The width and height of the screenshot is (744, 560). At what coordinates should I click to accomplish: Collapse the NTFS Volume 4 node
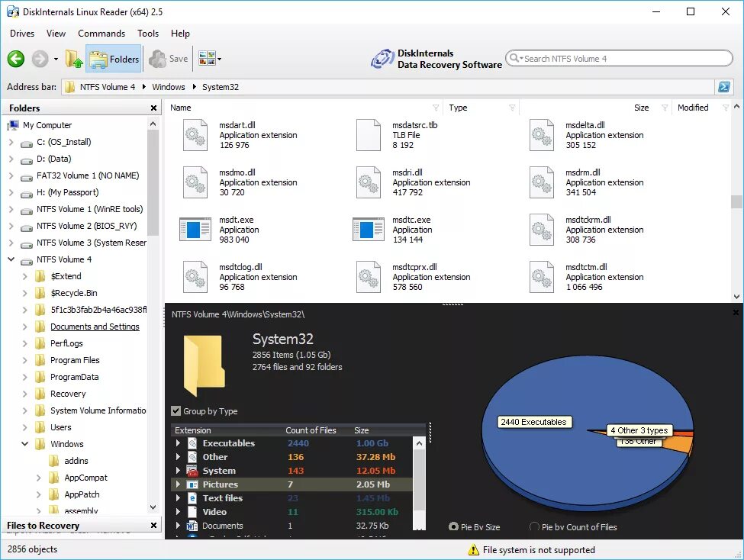coord(11,259)
